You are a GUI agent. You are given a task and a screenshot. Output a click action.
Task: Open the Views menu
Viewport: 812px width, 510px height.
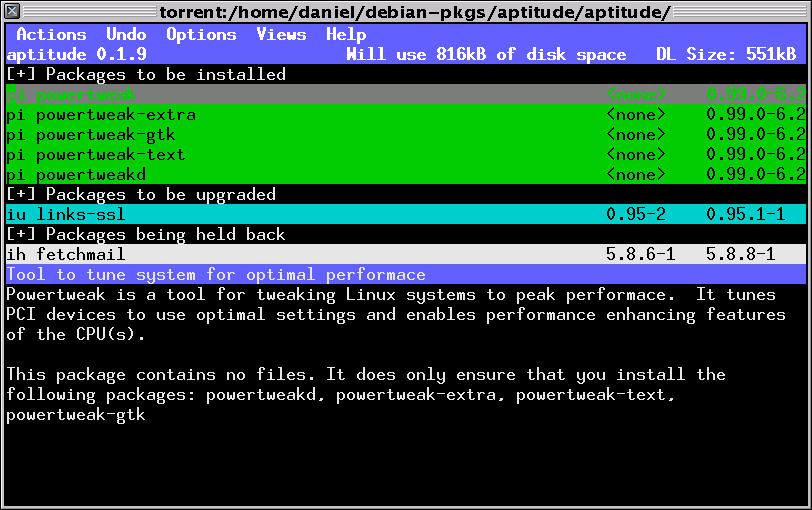[x=281, y=34]
